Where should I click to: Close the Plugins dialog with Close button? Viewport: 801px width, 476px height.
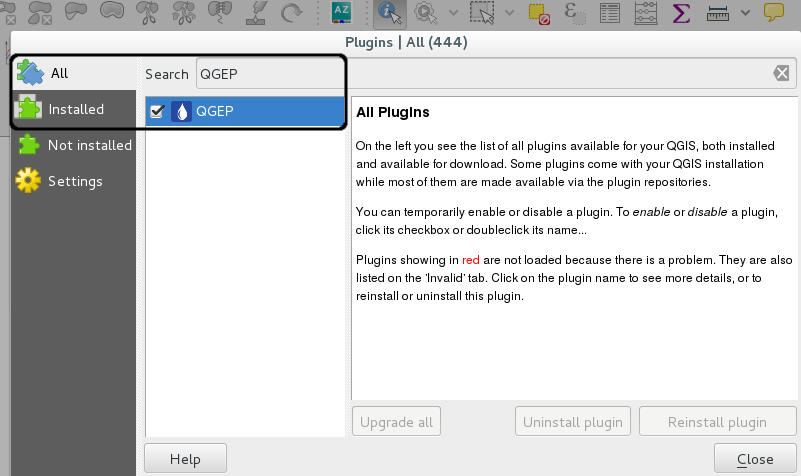pos(755,459)
